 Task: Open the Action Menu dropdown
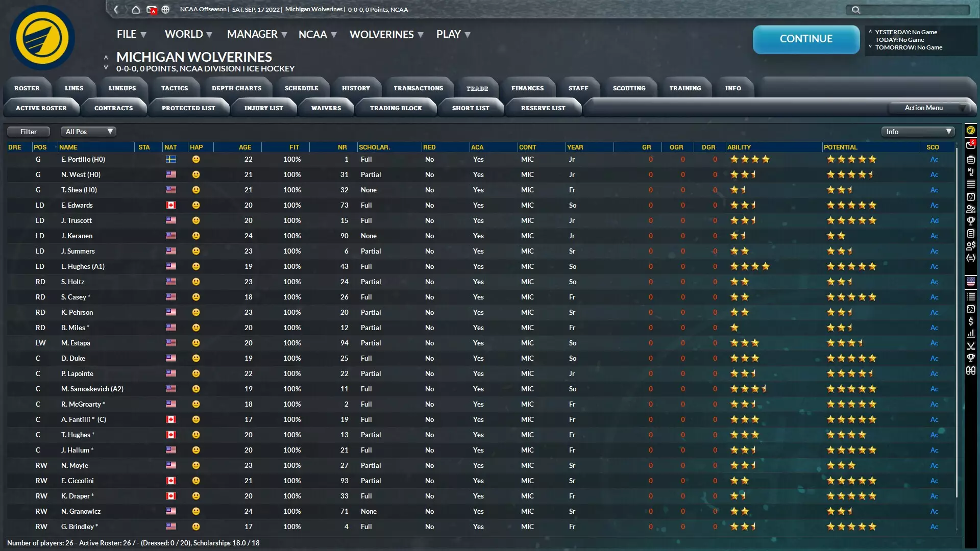(x=924, y=108)
